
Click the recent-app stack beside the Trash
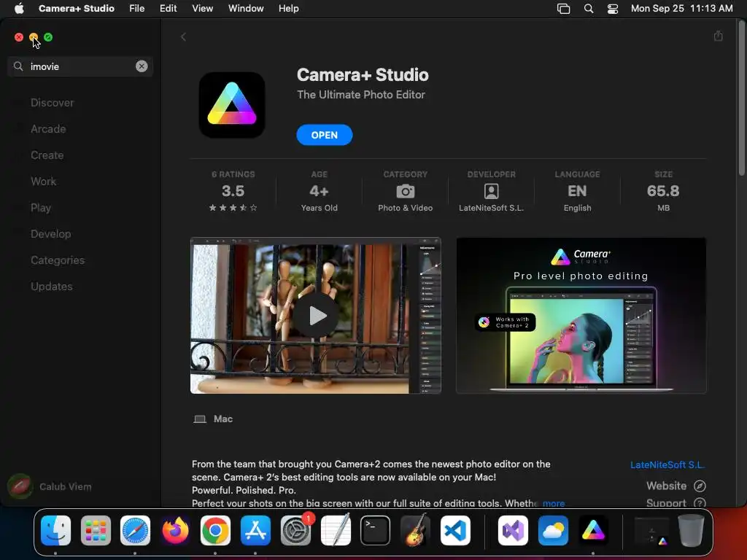point(651,530)
